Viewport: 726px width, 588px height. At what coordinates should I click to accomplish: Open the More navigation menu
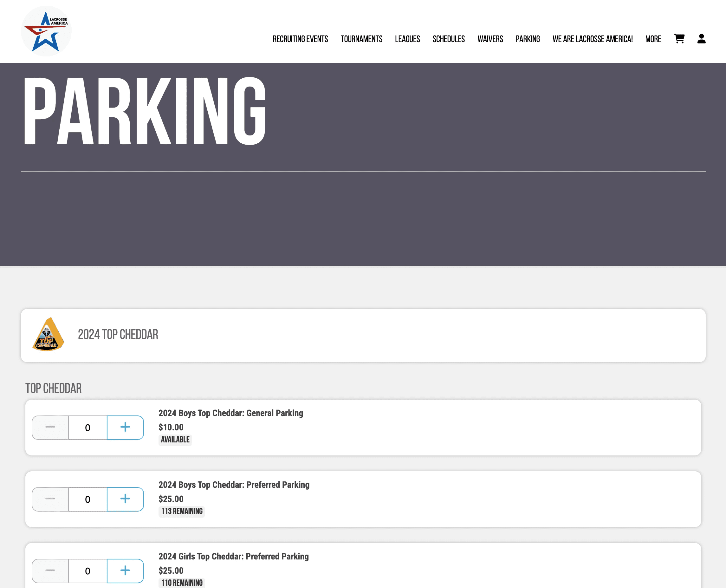coord(653,39)
